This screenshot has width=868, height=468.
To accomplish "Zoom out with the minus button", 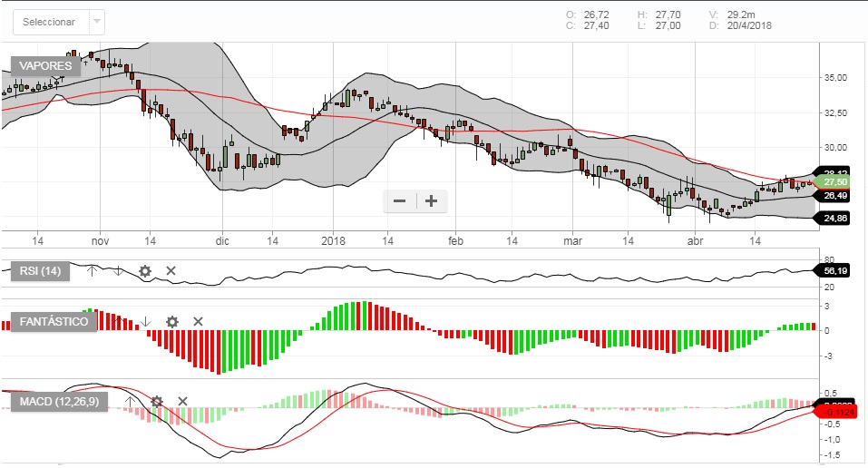I will (400, 201).
